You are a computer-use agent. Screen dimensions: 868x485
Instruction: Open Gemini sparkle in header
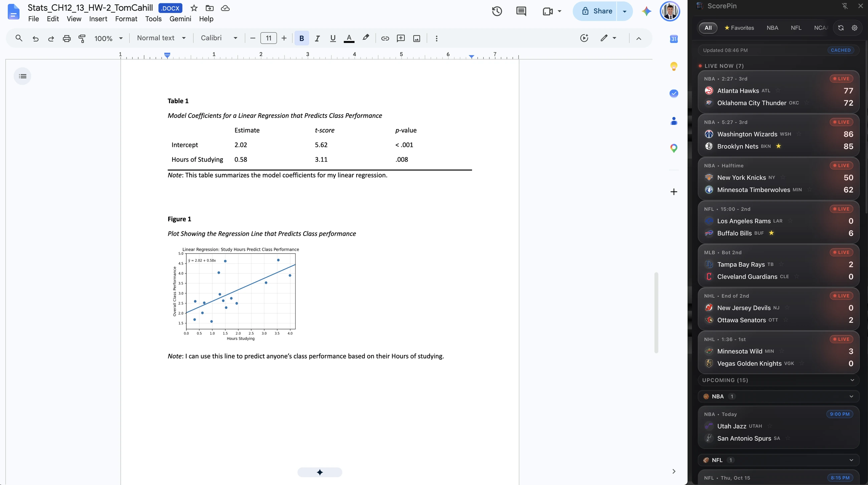646,11
